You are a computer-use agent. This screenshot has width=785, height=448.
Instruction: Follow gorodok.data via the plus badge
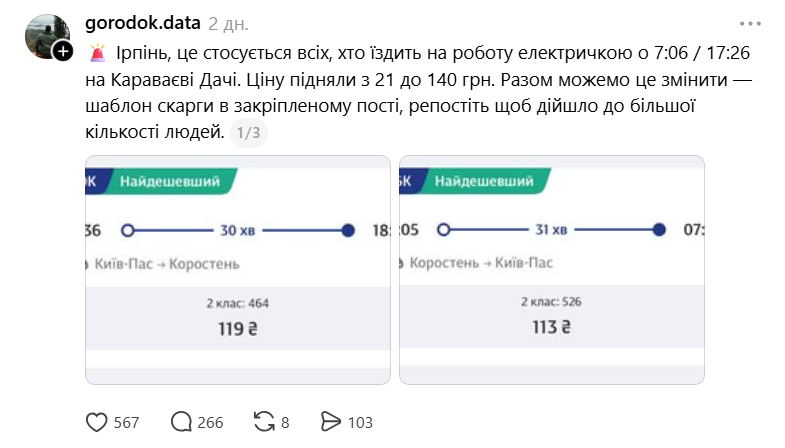point(63,51)
